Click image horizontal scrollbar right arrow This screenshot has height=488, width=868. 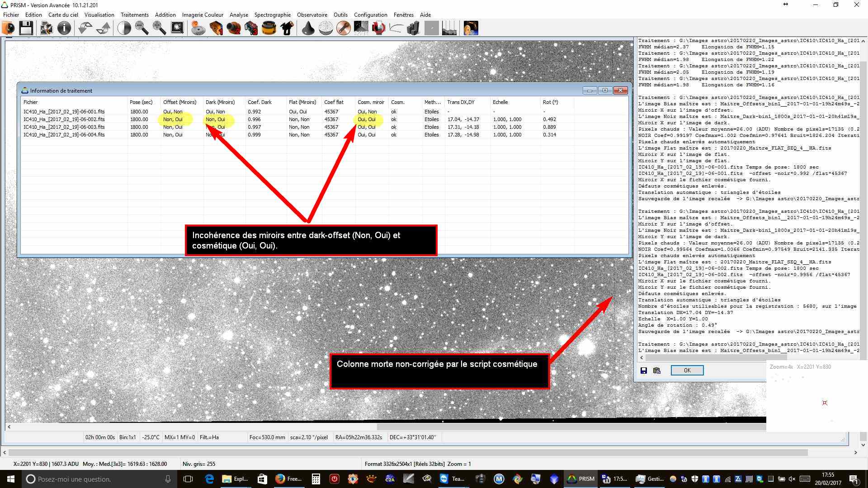tap(855, 452)
